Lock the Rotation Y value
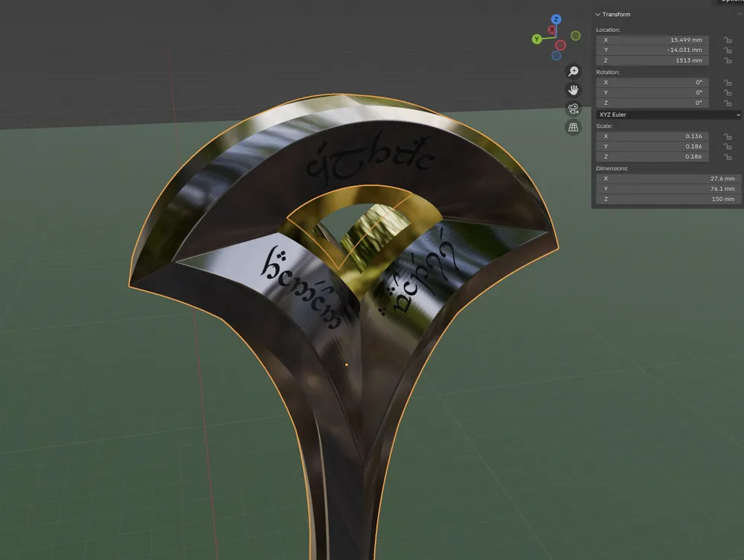 pos(728,93)
